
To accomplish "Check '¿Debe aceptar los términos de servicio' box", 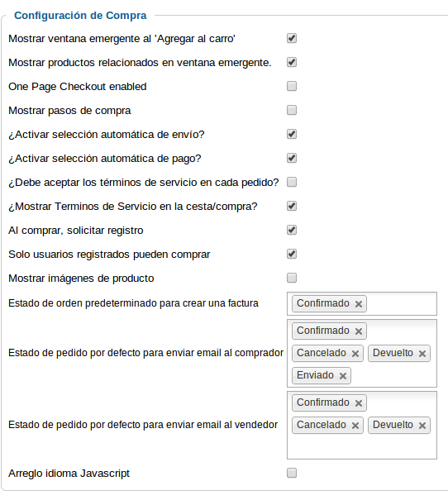I will click(x=292, y=182).
